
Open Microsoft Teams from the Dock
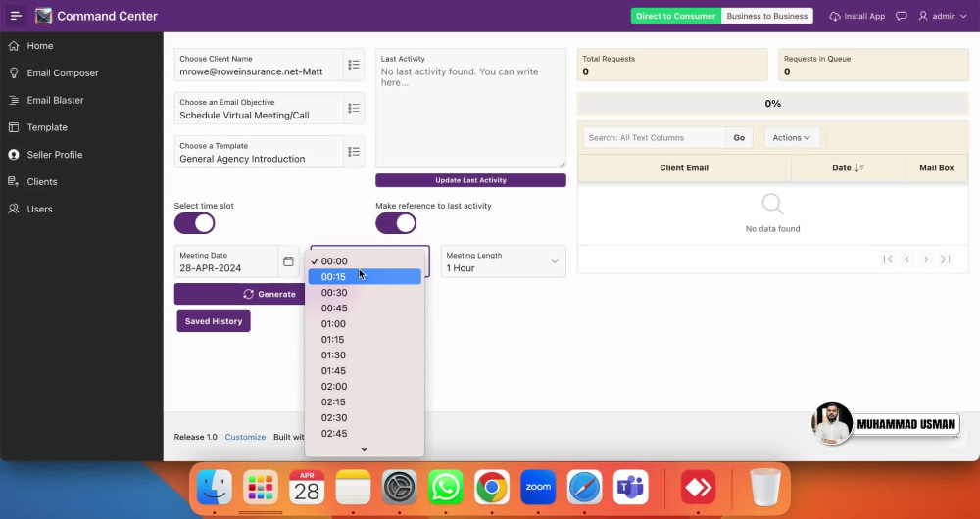point(630,487)
